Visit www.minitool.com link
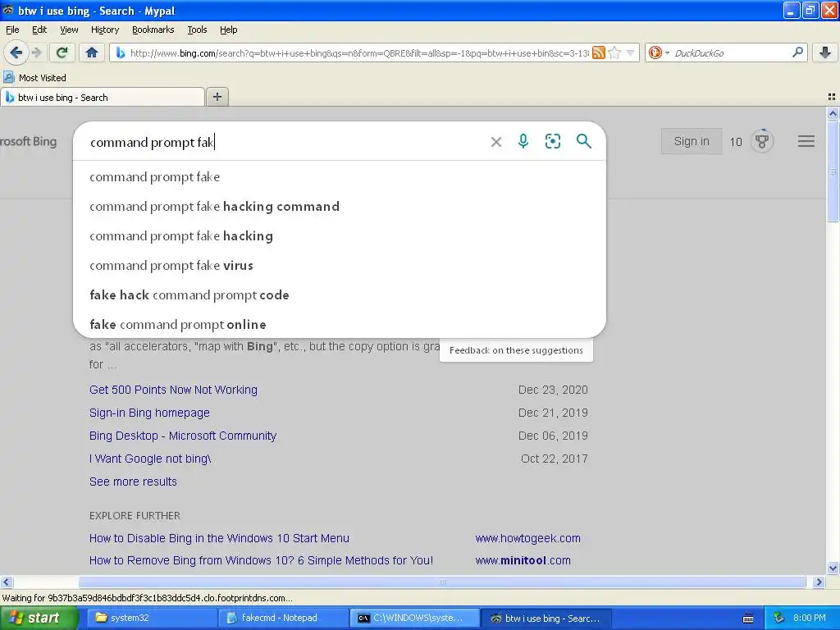Screen dimensions: 840x630 (523, 560)
